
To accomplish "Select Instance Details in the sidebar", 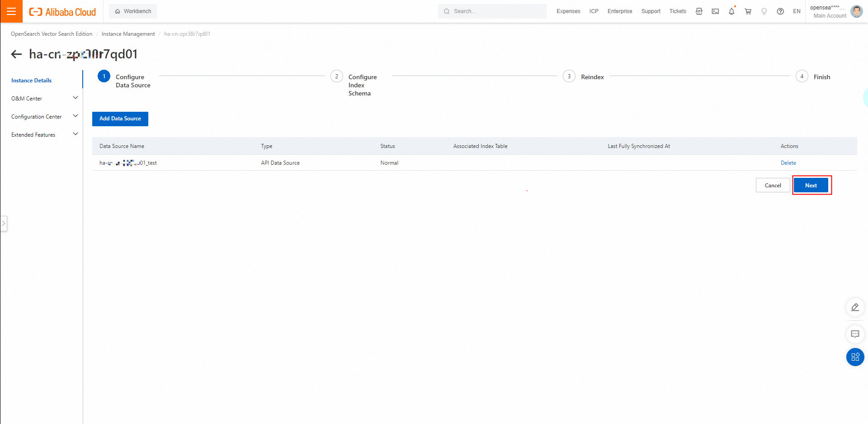I will 31,81.
